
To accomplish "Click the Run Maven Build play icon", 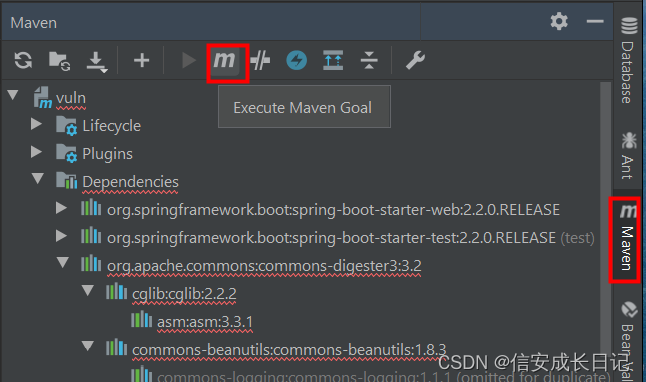I will (189, 60).
